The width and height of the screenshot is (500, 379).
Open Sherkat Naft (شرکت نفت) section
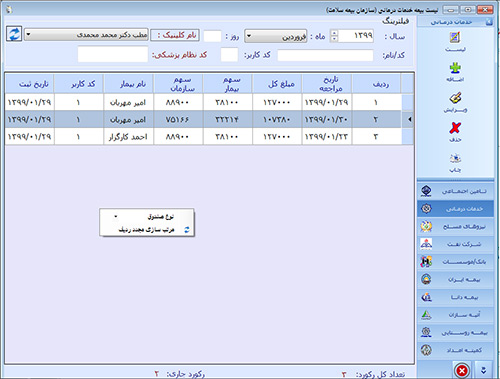coord(455,244)
